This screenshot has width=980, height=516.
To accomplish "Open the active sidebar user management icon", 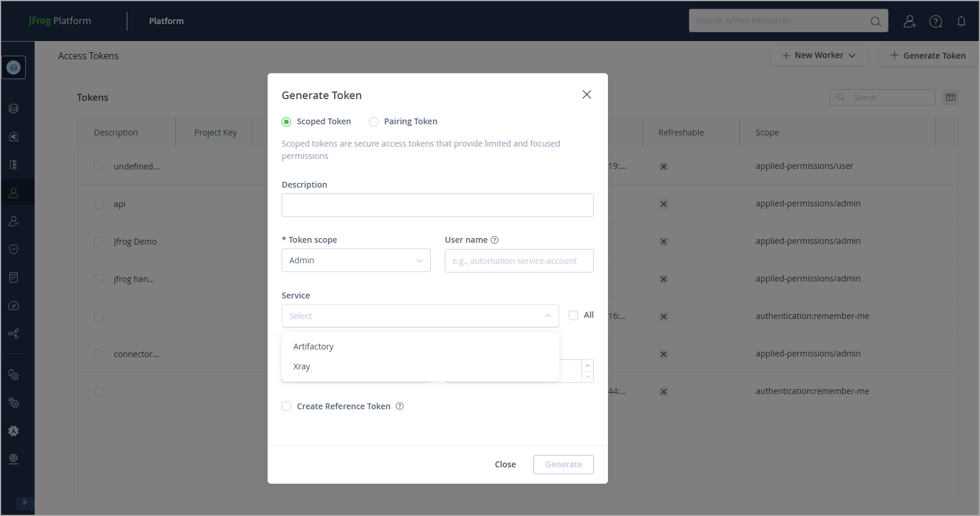I will [x=13, y=193].
